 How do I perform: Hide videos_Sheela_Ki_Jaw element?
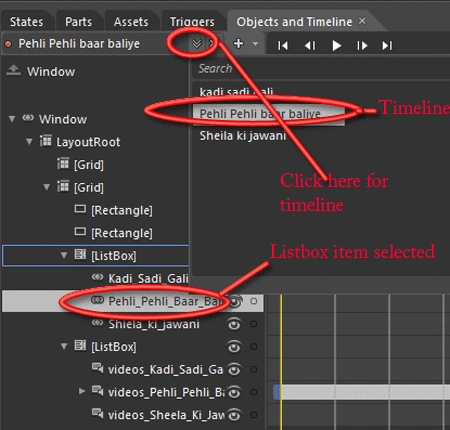(234, 415)
